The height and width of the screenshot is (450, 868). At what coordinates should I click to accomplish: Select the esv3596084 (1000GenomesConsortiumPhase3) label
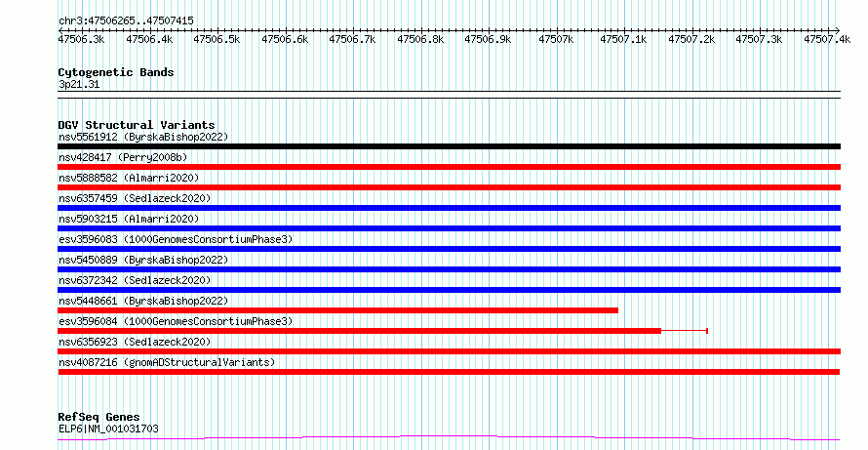pyautogui.click(x=176, y=321)
